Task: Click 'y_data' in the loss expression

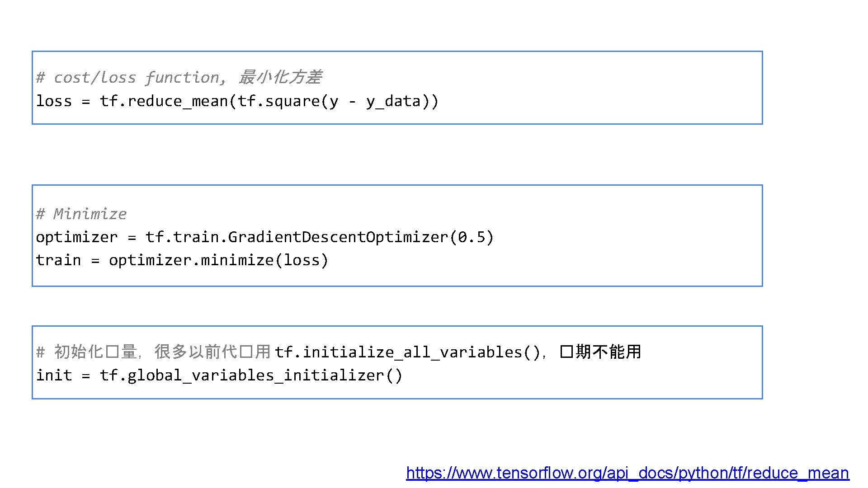Action: pos(393,101)
